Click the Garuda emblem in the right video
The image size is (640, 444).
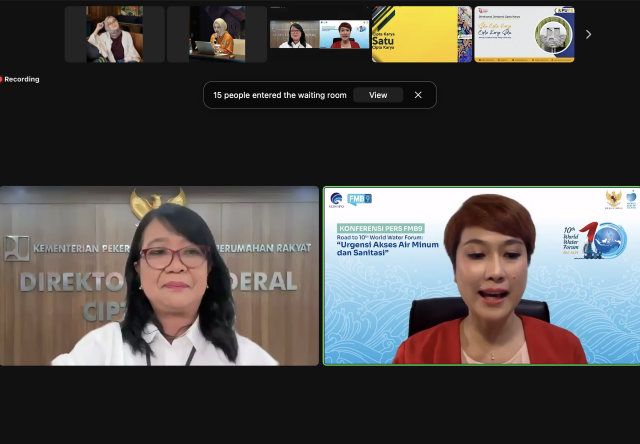[613, 199]
